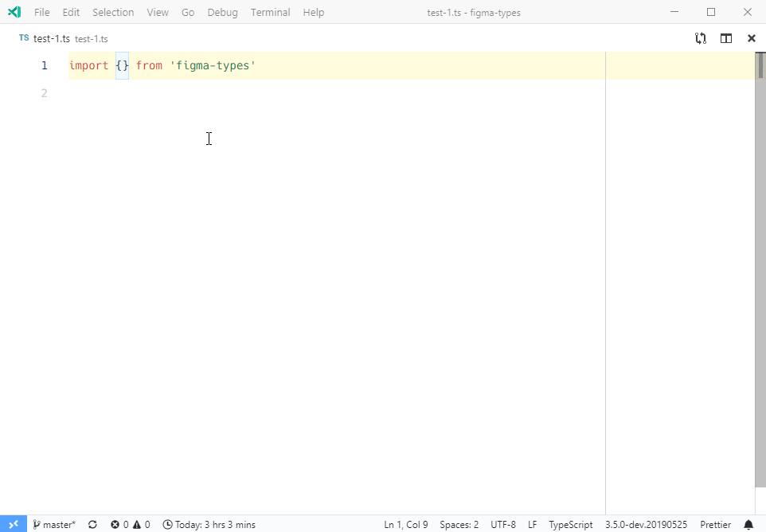Click line number 1 in the gutter
This screenshot has height=532, width=766.
pos(44,65)
